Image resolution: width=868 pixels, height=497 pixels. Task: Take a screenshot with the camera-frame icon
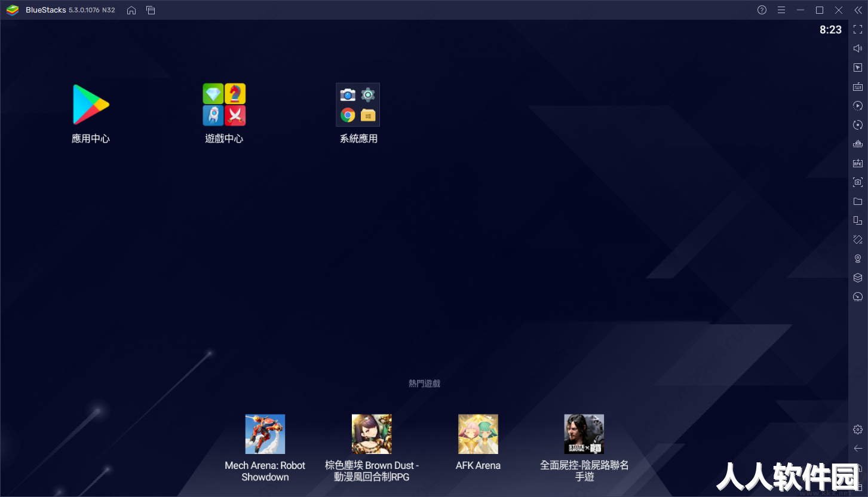[x=858, y=182]
